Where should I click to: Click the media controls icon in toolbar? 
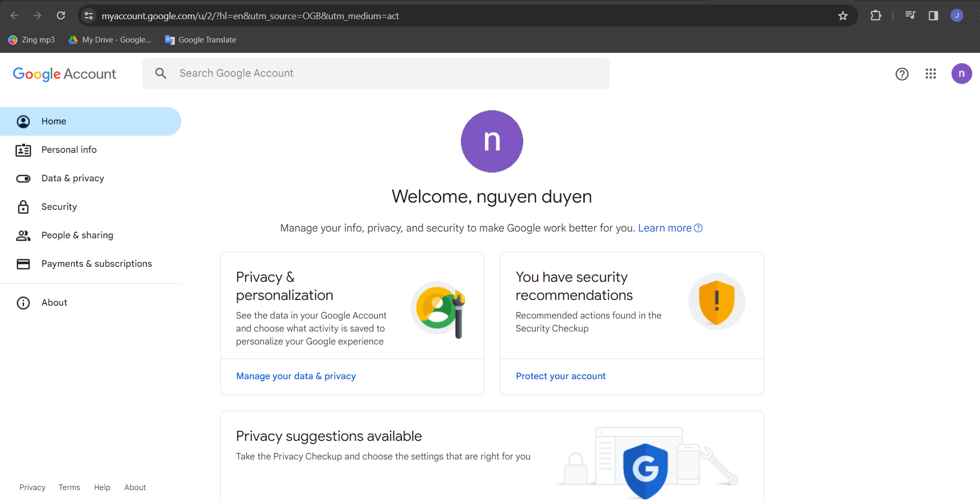click(x=910, y=16)
